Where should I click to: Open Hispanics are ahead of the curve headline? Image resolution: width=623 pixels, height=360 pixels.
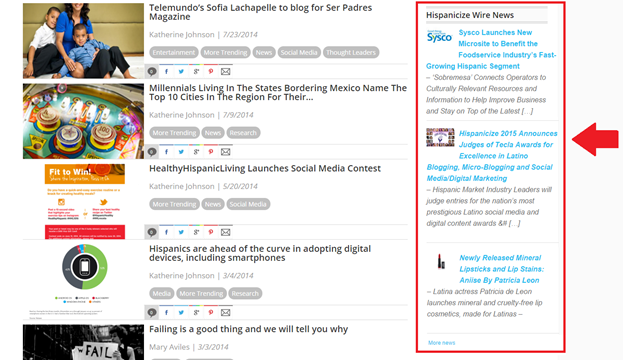[260, 253]
